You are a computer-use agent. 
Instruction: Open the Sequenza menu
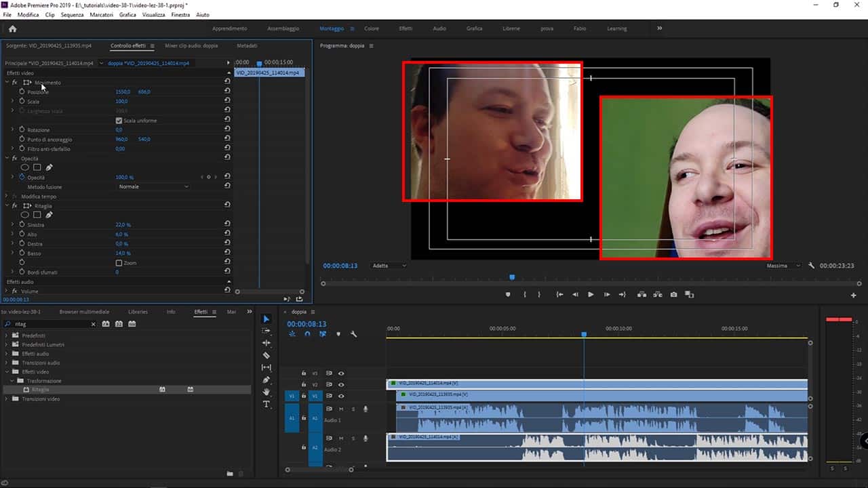(x=73, y=14)
